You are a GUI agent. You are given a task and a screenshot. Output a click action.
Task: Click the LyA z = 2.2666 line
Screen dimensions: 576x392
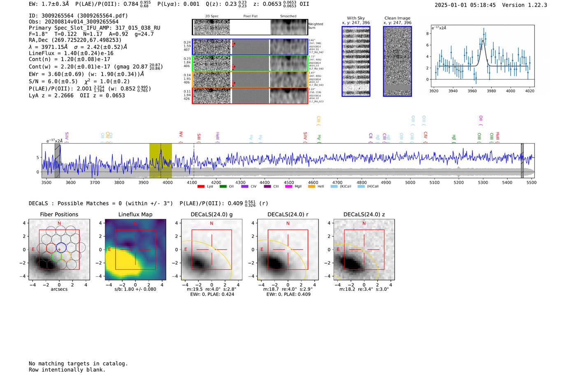tap(77, 95)
